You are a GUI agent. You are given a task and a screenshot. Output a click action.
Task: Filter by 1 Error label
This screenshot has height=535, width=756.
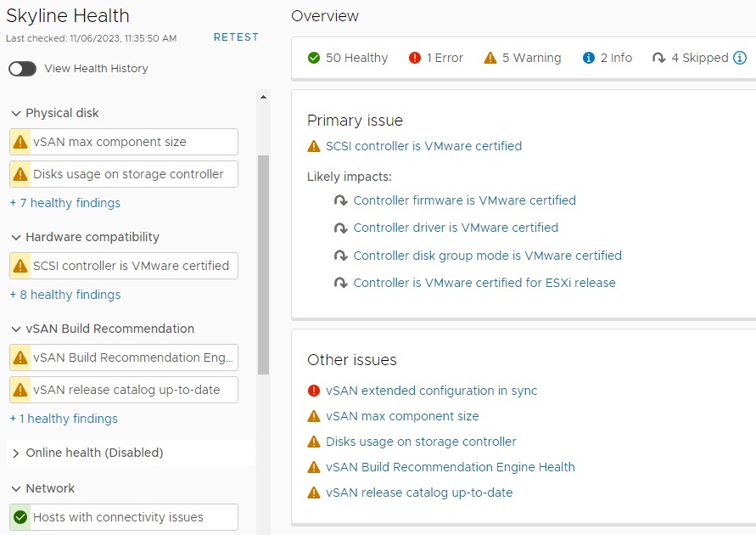tap(445, 58)
